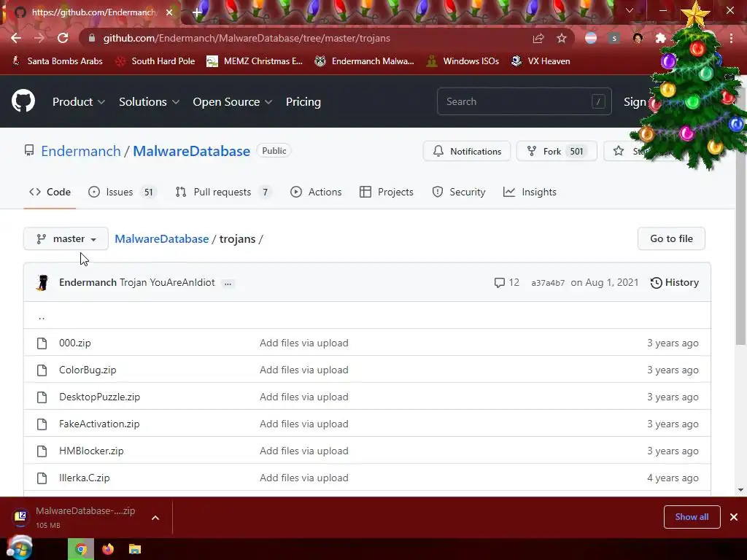The width and height of the screenshot is (747, 560).
Task: Open the Santa Bombs Arabs bookmark
Action: pos(57,61)
